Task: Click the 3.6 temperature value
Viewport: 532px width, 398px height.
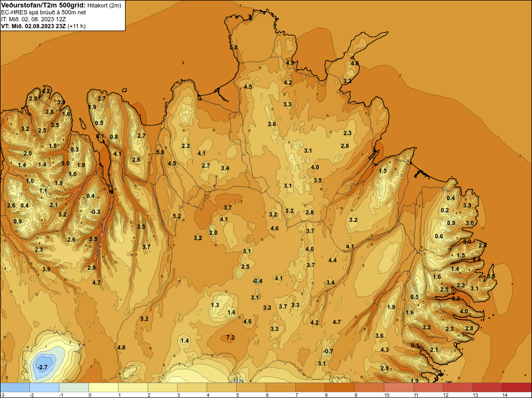Action: [x=379, y=336]
